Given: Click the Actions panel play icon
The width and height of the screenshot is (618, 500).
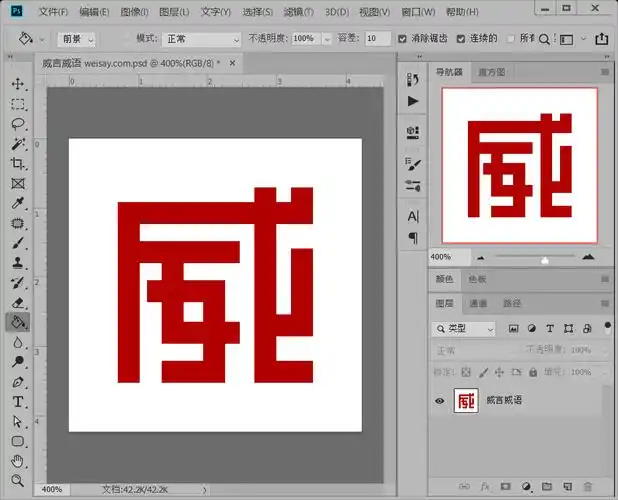Looking at the screenshot, I should click(413, 101).
